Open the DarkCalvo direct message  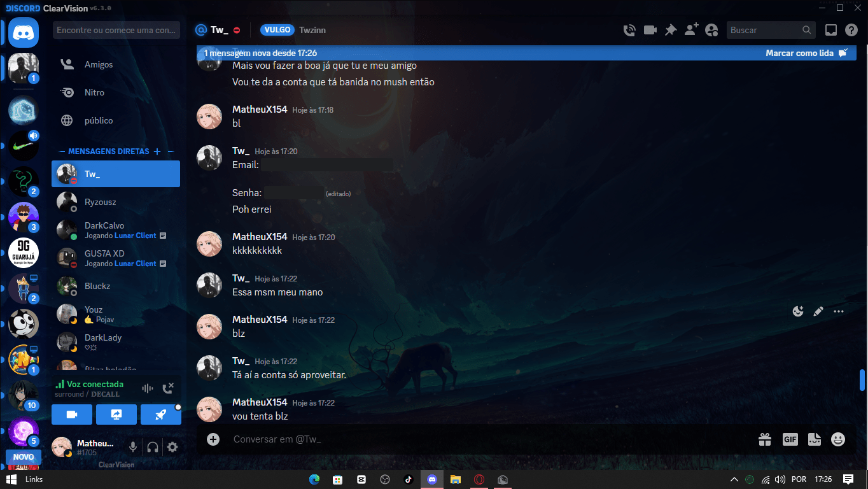pos(116,230)
